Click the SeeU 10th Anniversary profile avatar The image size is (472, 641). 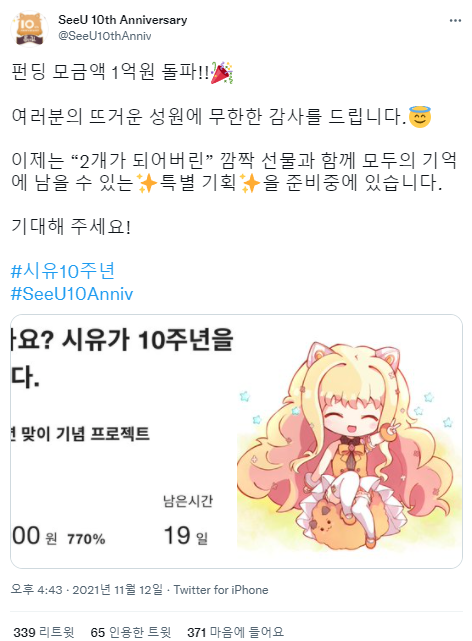(x=29, y=29)
